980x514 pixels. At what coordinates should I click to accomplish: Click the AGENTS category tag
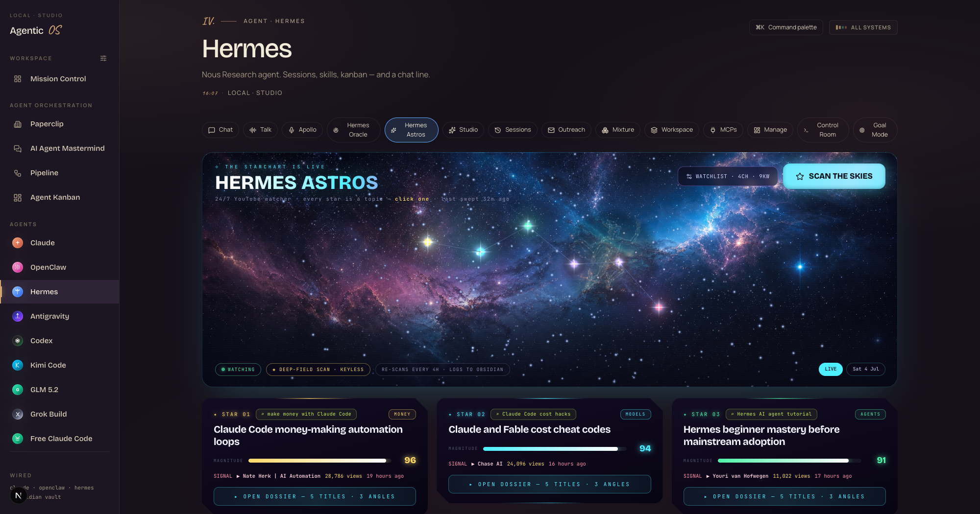[x=870, y=414]
